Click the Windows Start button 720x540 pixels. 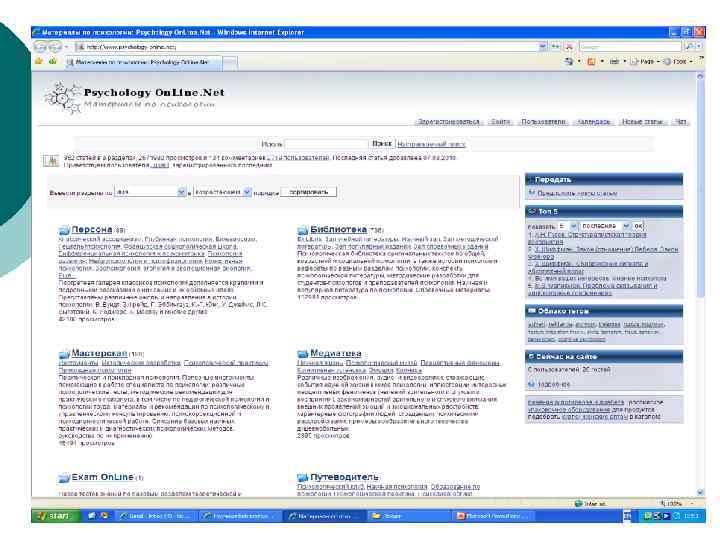pyautogui.click(x=56, y=516)
